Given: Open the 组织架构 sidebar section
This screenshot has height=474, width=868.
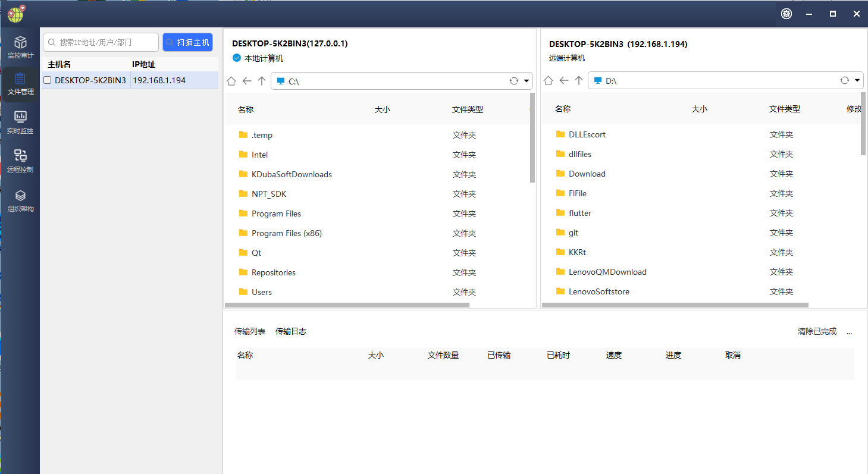Looking at the screenshot, I should tap(20, 200).
